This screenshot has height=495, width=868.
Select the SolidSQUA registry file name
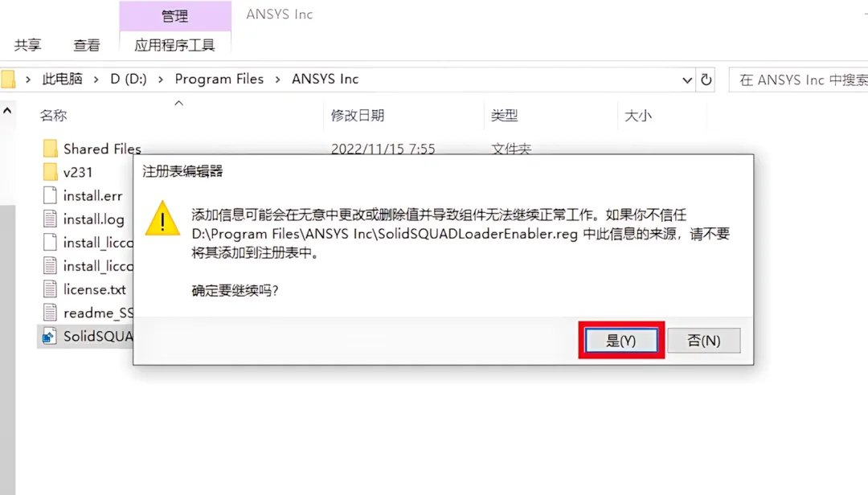pyautogui.click(x=98, y=336)
